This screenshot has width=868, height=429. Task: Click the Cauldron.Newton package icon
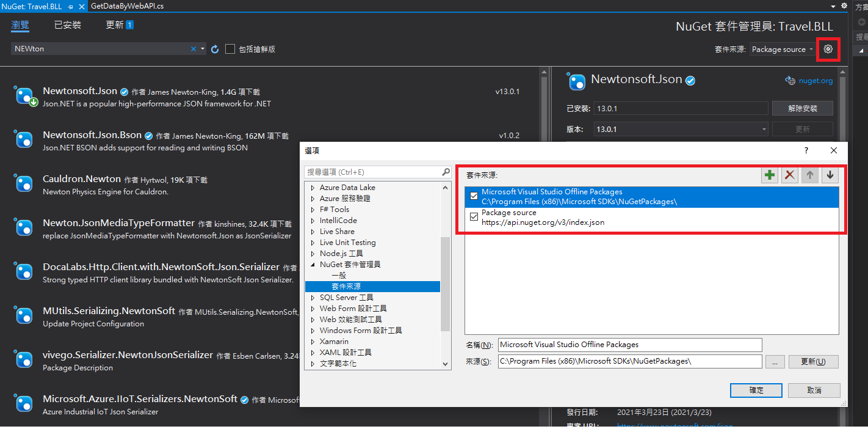[x=24, y=184]
